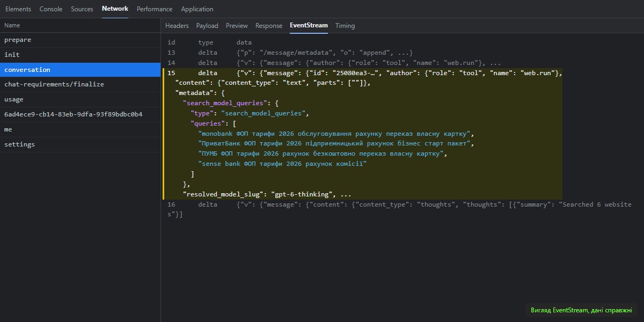The width and height of the screenshot is (644, 322).
Task: Switch to the Console tab
Action: tap(51, 9)
